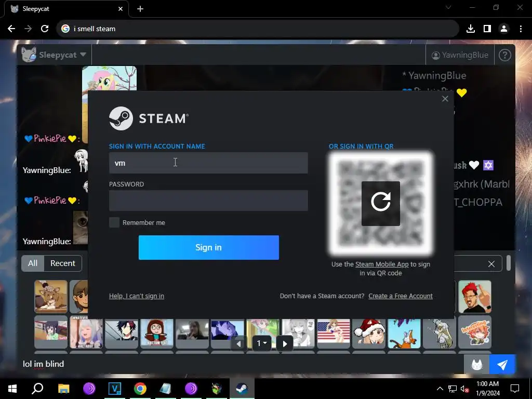Focus the Steam account name field
Viewport: 532px width, 399px height.
pyautogui.click(x=208, y=163)
